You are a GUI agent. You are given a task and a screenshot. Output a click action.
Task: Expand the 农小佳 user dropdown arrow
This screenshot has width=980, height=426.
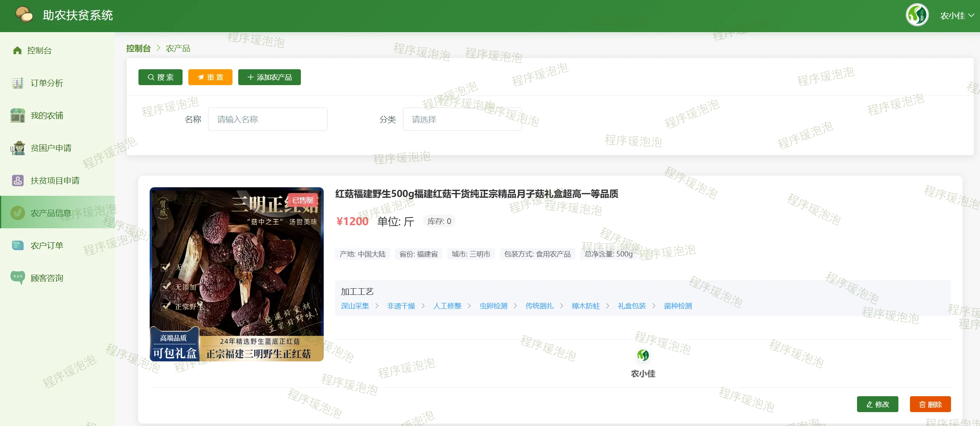[971, 15]
